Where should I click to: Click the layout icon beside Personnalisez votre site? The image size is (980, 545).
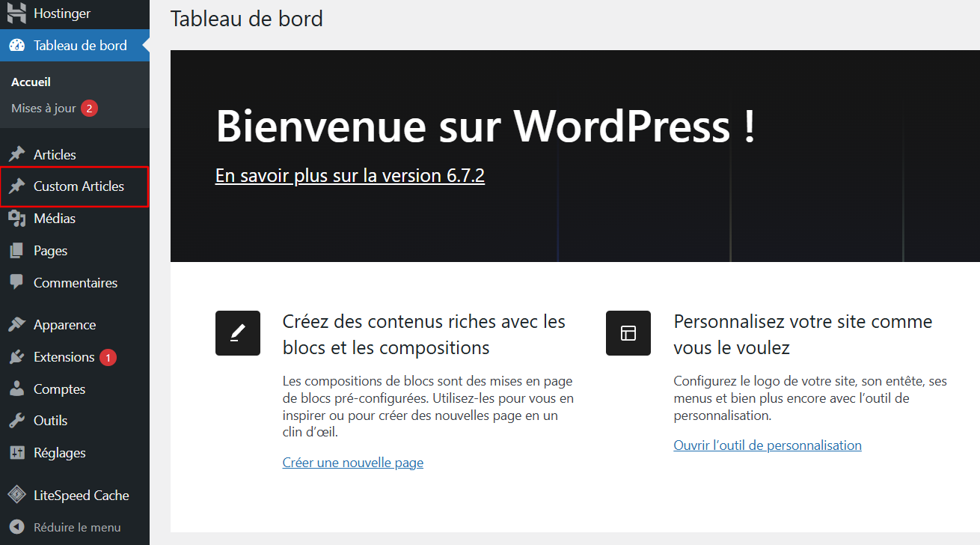coord(628,332)
